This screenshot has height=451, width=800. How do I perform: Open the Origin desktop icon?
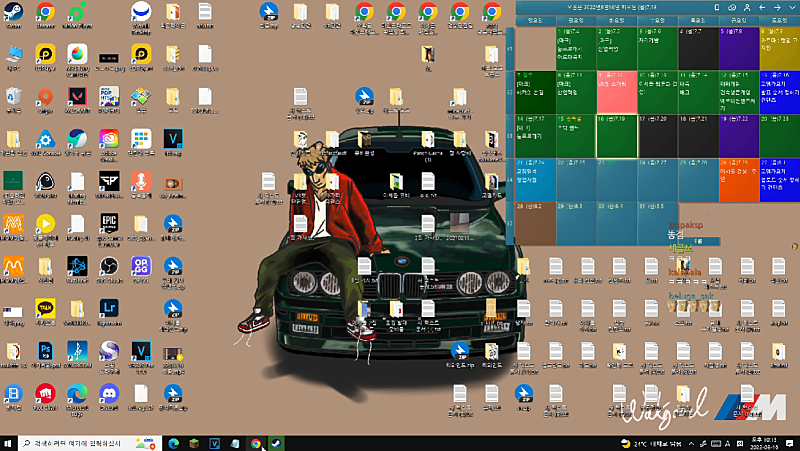coord(44,97)
